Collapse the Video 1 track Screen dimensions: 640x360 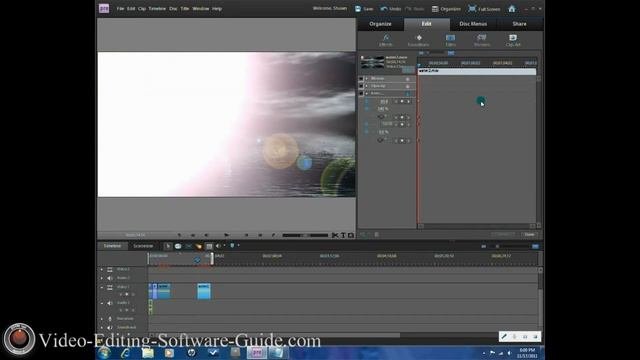pos(102,287)
